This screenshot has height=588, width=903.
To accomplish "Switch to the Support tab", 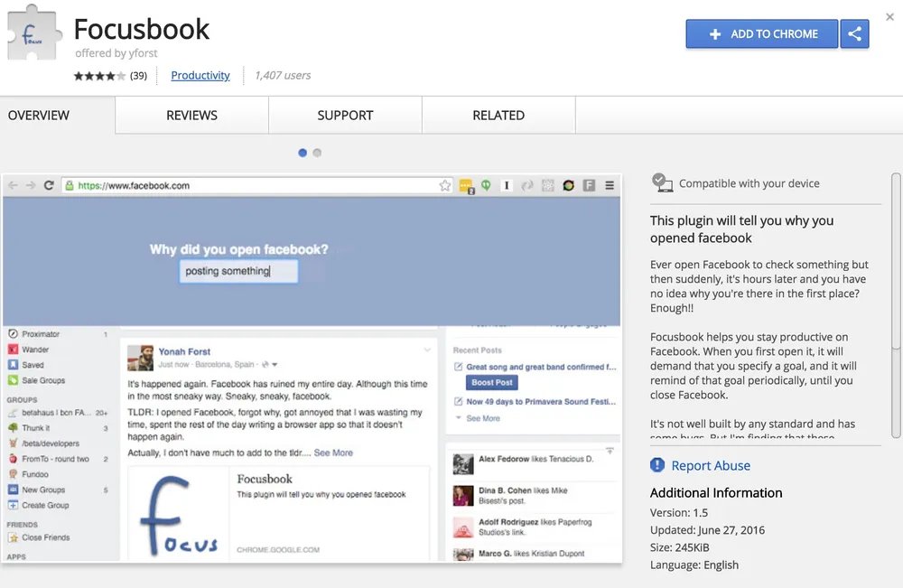I will [x=345, y=116].
